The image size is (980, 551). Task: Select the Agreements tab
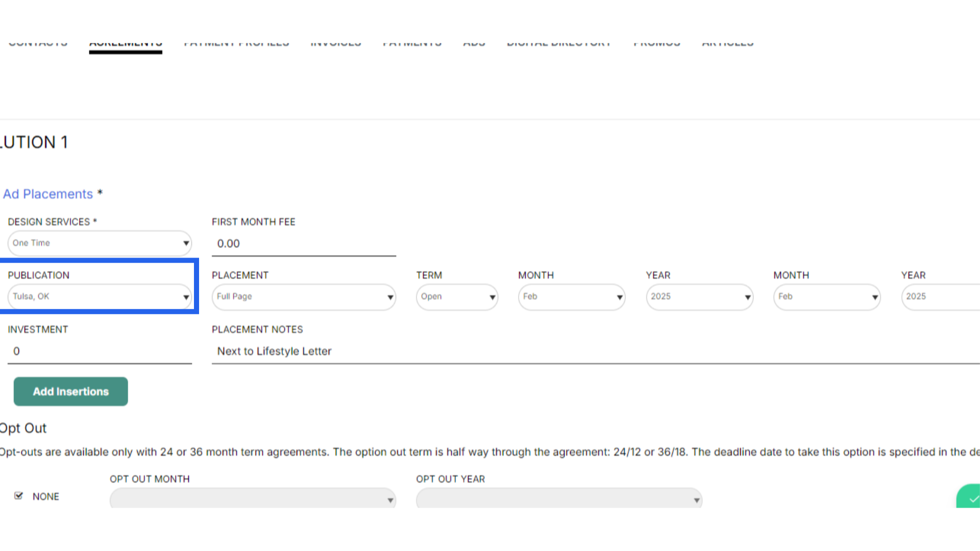(126, 45)
